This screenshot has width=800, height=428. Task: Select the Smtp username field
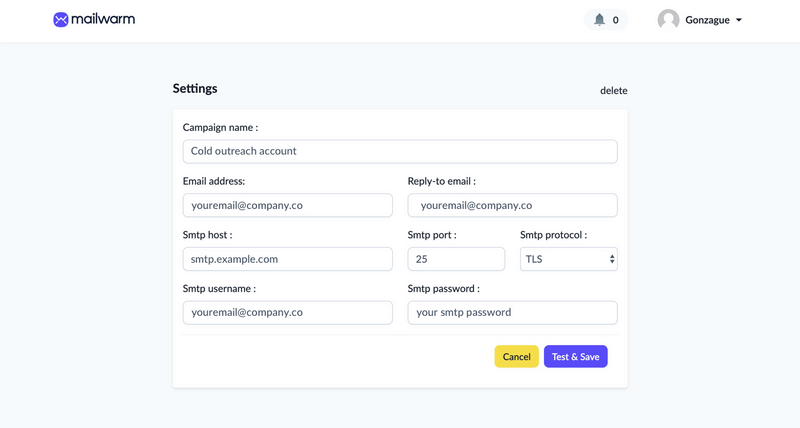pos(288,313)
